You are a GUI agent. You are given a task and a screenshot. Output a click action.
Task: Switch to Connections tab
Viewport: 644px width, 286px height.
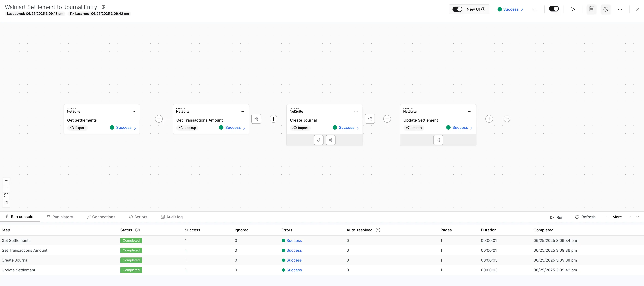pyautogui.click(x=101, y=217)
